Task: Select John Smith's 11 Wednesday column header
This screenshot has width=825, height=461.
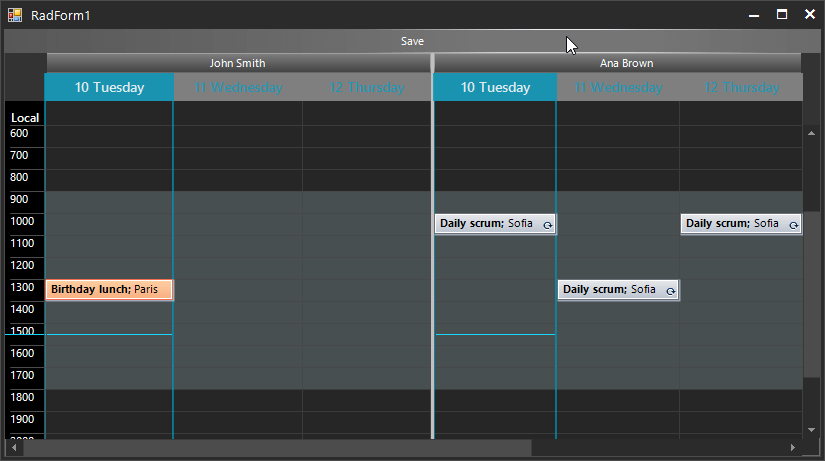Action: [238, 87]
